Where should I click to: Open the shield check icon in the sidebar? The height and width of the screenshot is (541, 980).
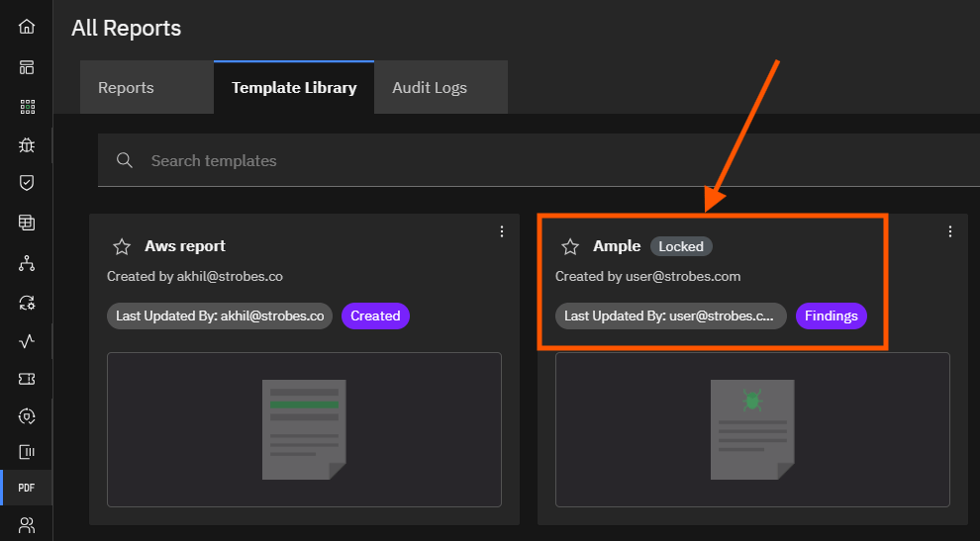pos(27,182)
